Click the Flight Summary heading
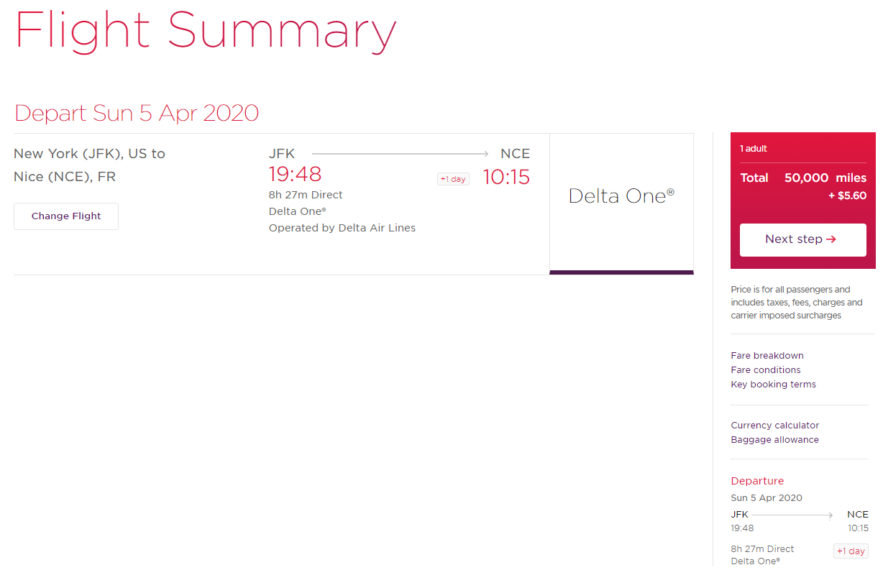883x588 pixels. [x=206, y=31]
